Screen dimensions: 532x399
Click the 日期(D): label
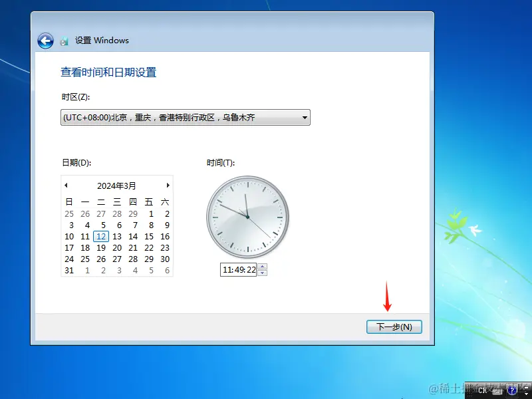[x=76, y=163]
